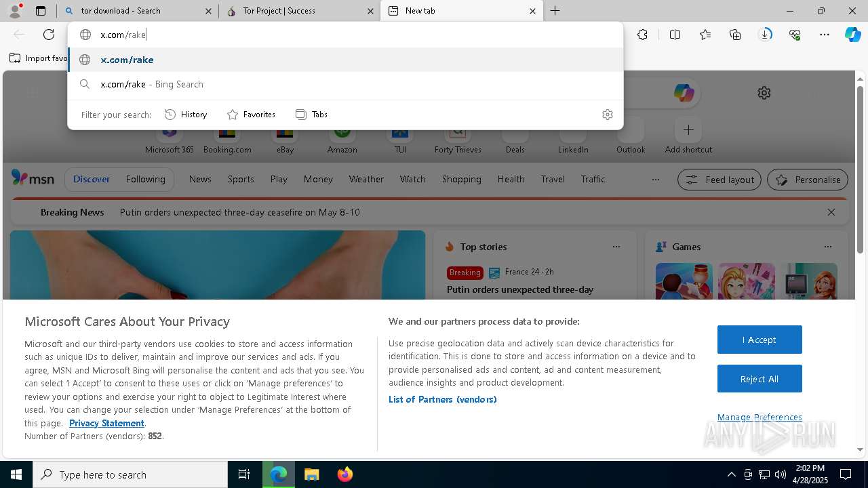
Task: Select x.com/rake Bing Search suggestion
Action: 345,84
